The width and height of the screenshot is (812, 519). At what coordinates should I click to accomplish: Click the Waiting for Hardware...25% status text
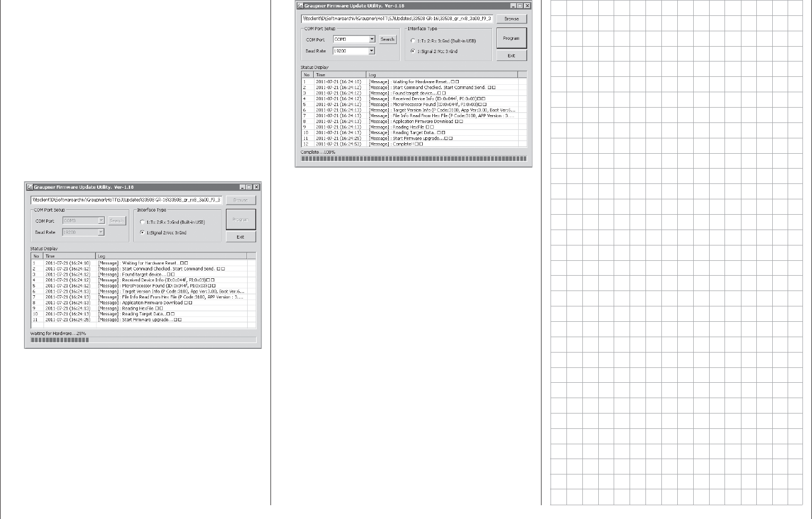tap(58, 333)
